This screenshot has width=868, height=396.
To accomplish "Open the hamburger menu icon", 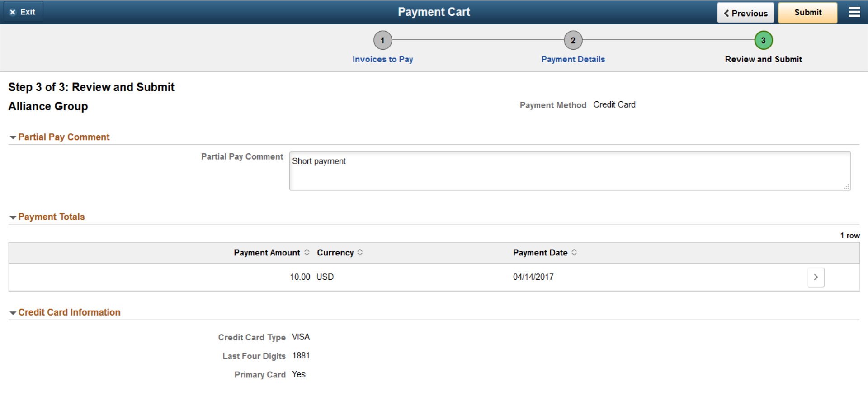I will 854,12.
